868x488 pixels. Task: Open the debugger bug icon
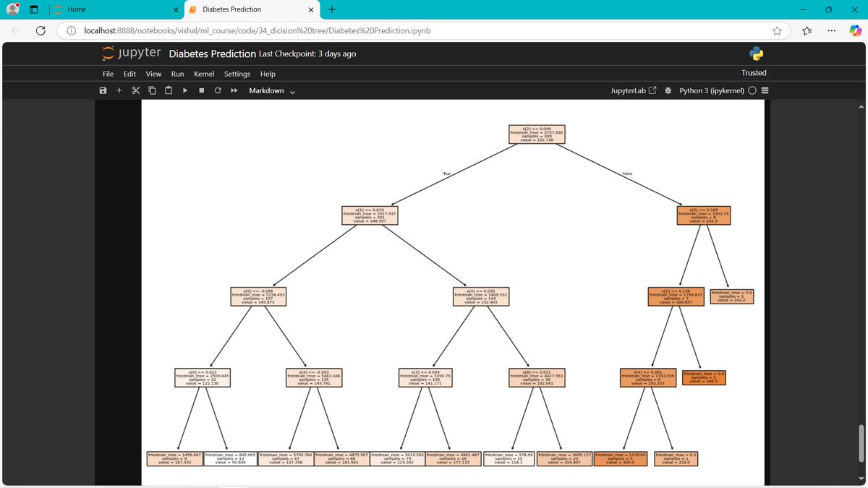pos(668,91)
